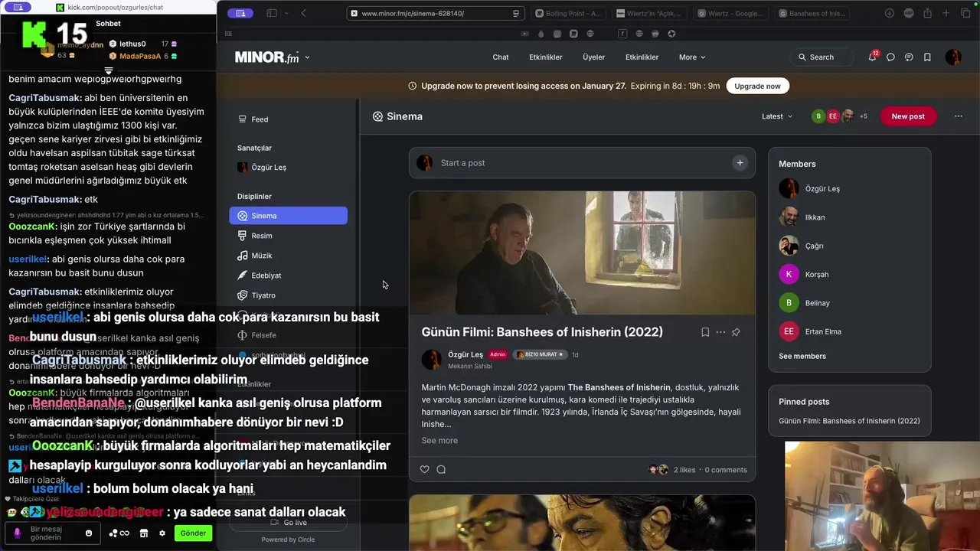
Task: Open the Chat tab in the Minor.fm navigation
Action: pos(501,57)
